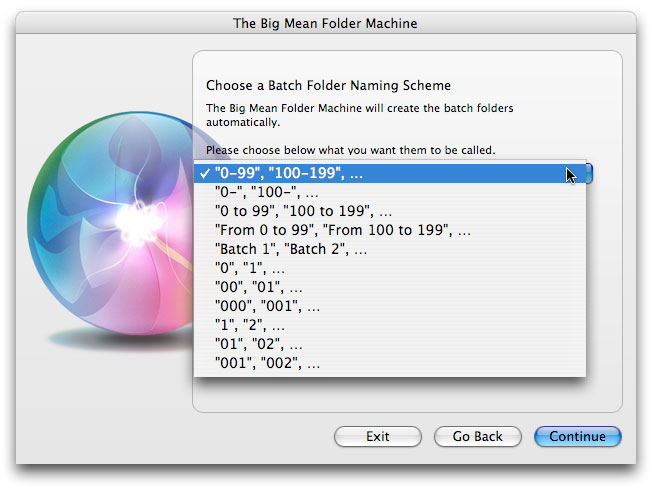This screenshot has height=488, width=652.
Task: Pick the "0 to 99", "100 to 199" scheme
Action: coord(390,211)
